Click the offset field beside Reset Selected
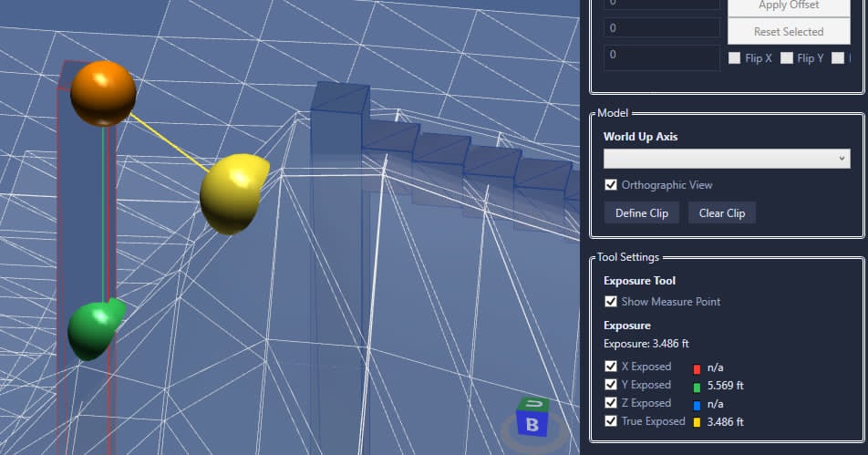 662,28
